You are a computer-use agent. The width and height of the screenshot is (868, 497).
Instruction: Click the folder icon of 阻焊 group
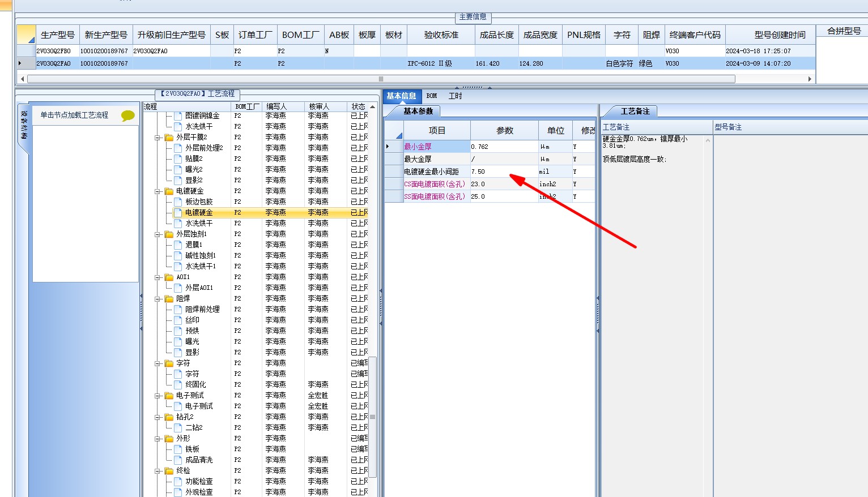169,299
